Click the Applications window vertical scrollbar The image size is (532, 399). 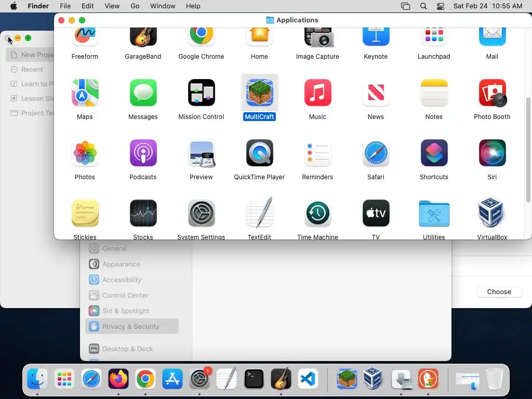click(528, 150)
